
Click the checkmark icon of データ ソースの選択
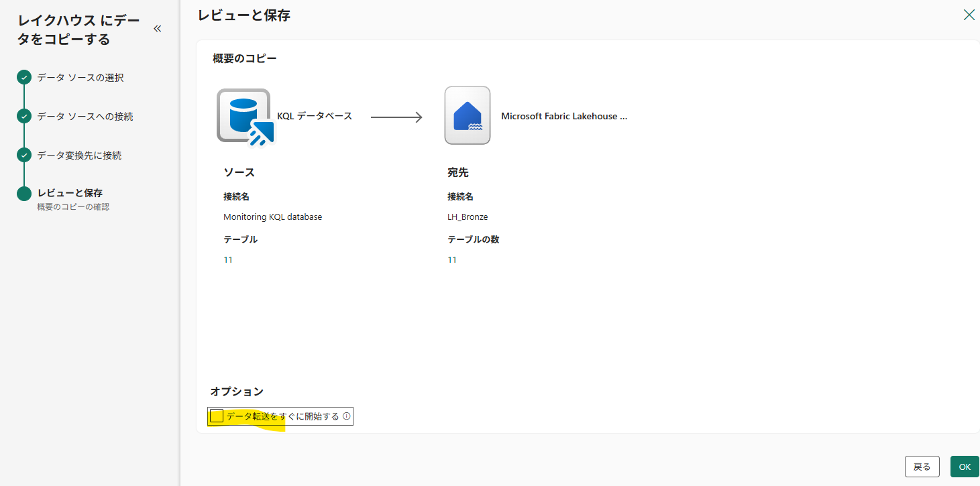point(24,77)
